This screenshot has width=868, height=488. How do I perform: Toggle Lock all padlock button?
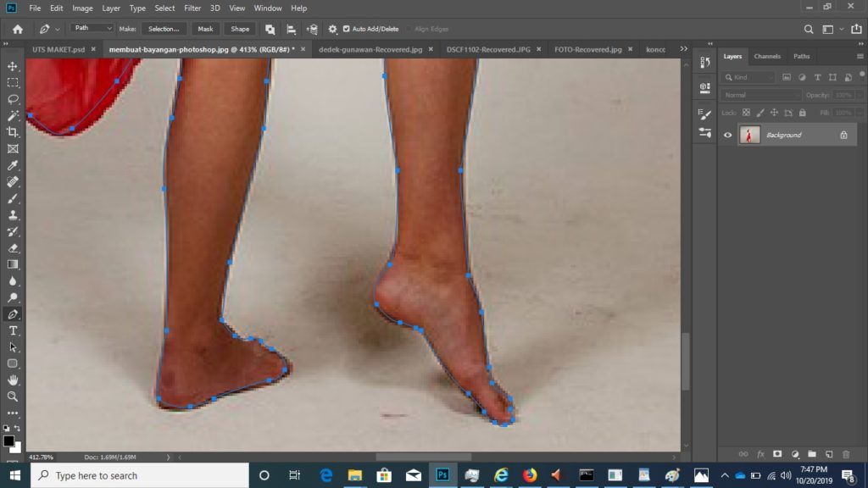pos(802,113)
